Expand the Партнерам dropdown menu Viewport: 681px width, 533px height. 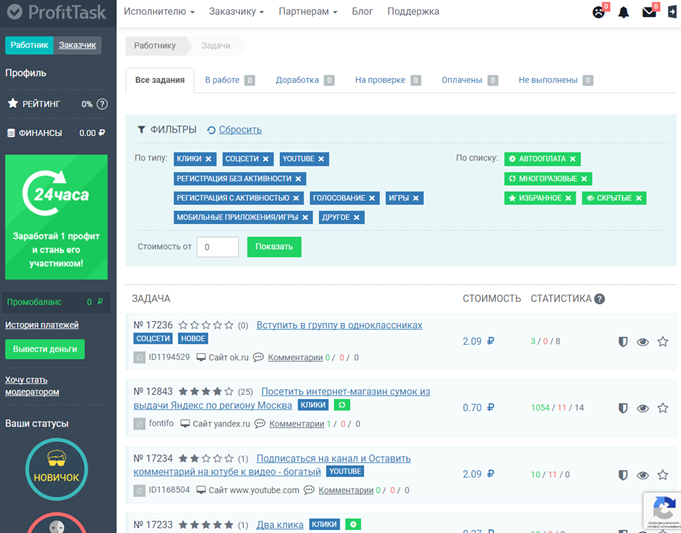[x=308, y=12]
